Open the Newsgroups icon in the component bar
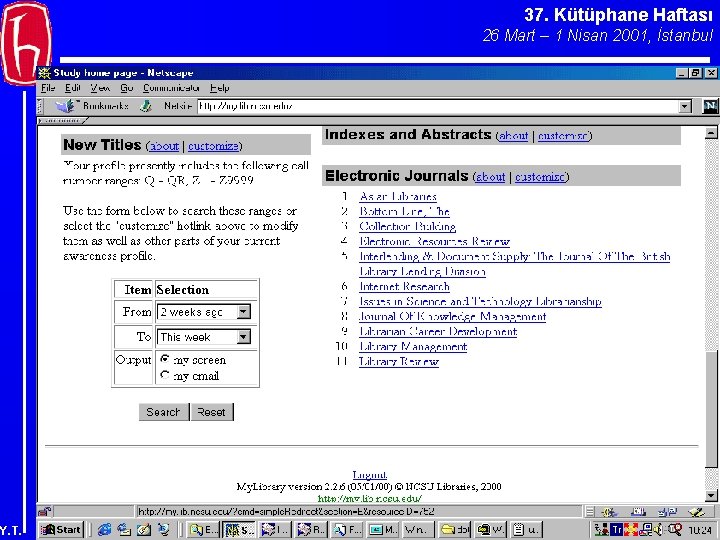This screenshot has height=540, width=720. [667, 511]
